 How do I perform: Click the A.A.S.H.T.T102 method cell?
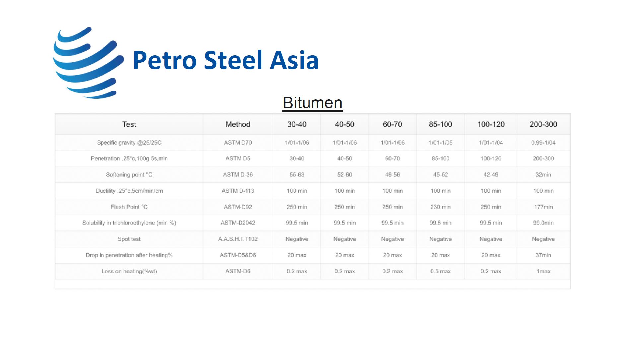[x=238, y=239]
